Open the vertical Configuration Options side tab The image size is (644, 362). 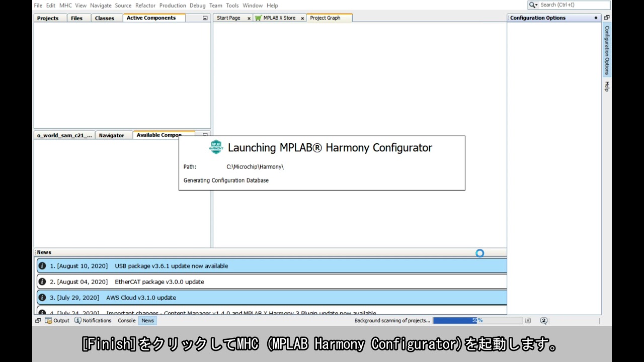607,50
